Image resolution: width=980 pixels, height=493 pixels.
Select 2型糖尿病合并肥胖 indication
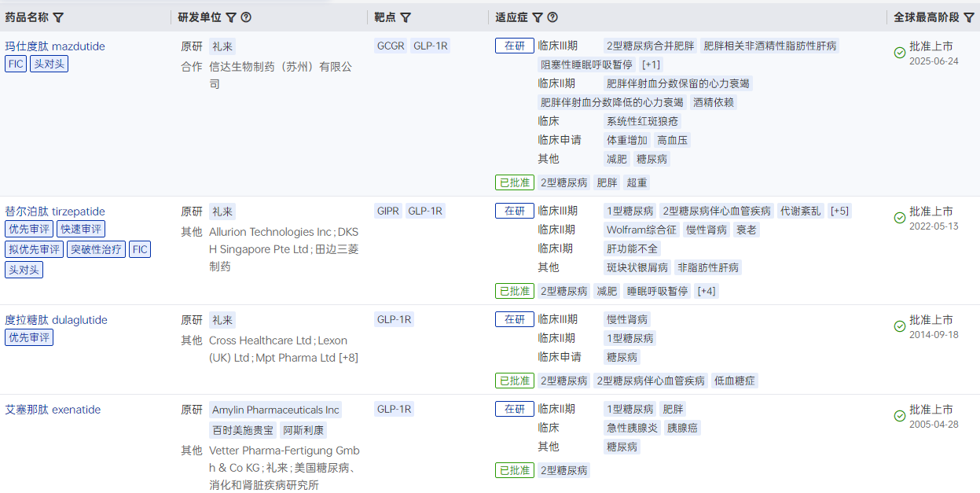coord(650,46)
